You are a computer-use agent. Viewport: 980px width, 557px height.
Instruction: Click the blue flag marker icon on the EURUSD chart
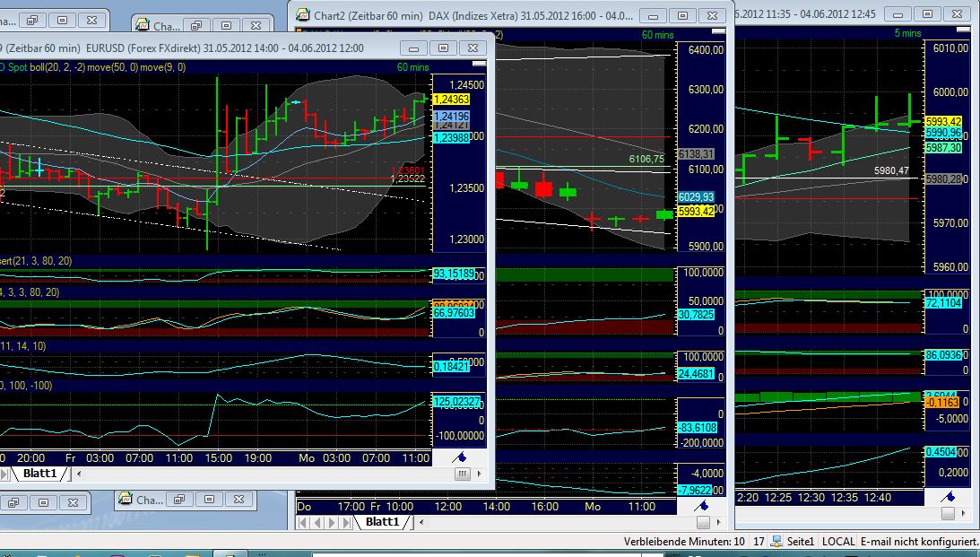(460, 457)
